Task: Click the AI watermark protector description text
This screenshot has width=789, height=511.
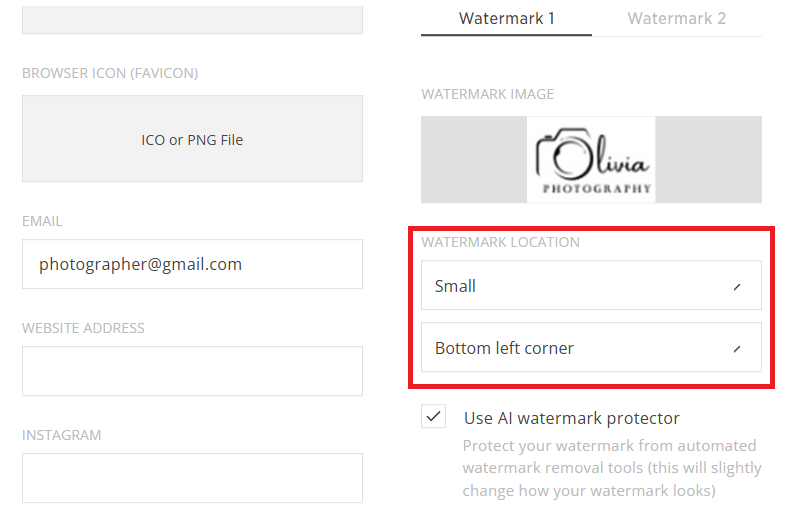Action: pos(612,468)
